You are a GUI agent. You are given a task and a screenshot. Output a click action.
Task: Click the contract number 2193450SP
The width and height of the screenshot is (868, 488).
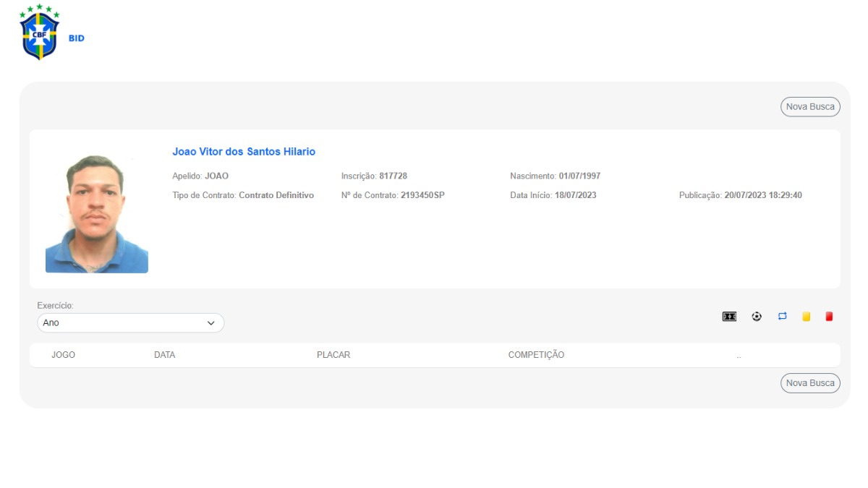[422, 195]
